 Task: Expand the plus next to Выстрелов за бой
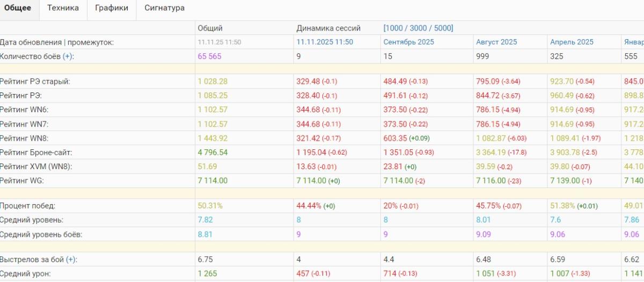point(71,259)
